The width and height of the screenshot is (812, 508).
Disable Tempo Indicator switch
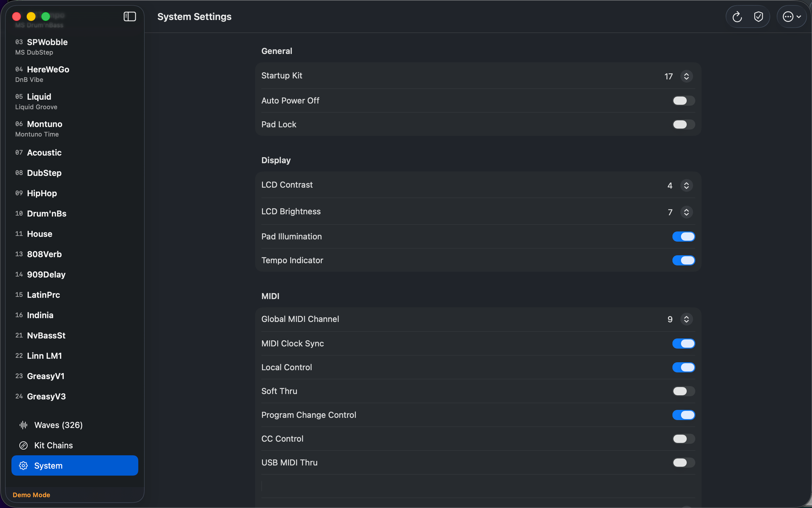tap(684, 260)
